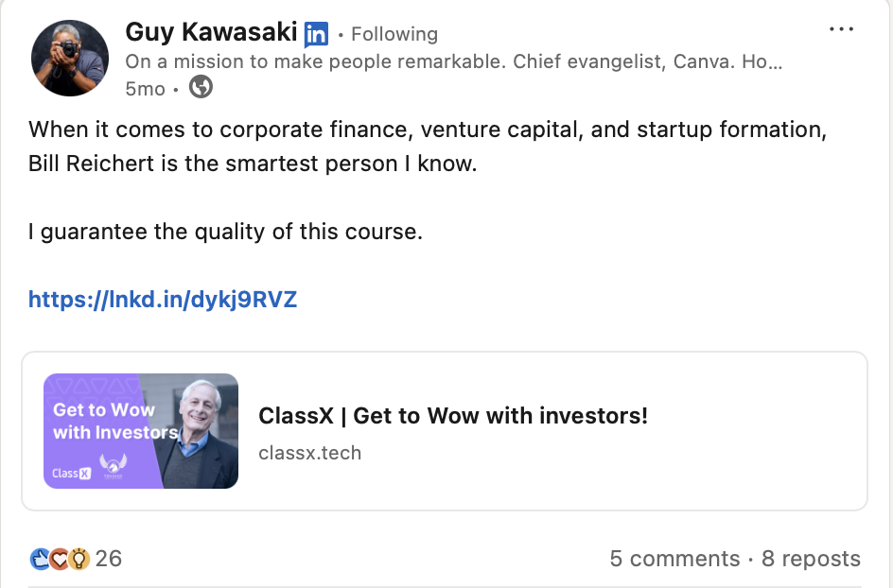The width and height of the screenshot is (893, 588).
Task: Click the lightbulb insightful reaction icon
Action: (x=79, y=559)
